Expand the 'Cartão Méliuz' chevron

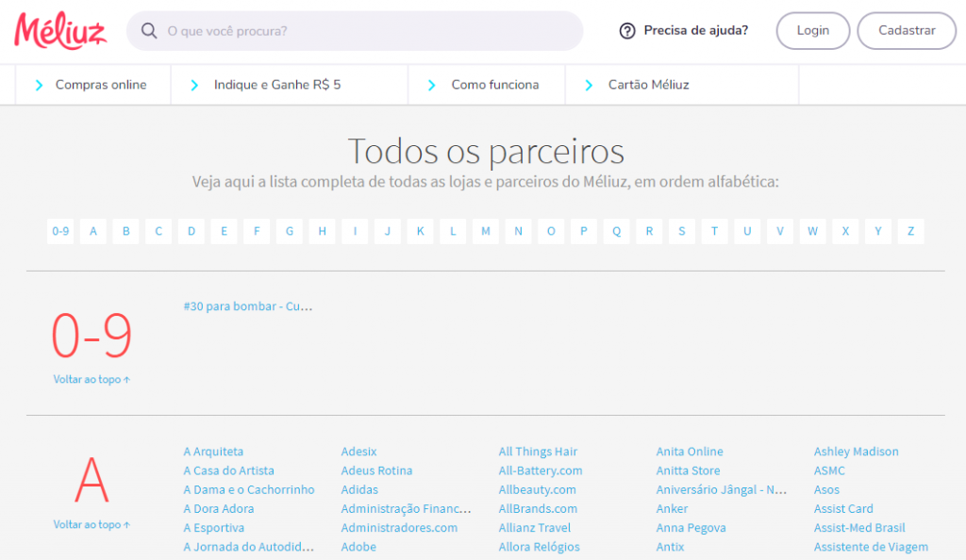(589, 85)
